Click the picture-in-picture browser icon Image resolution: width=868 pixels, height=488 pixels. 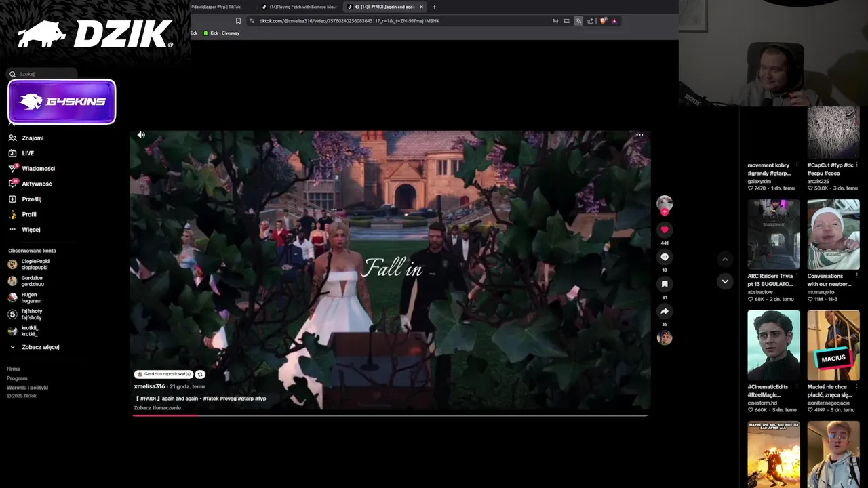pyautogui.click(x=566, y=21)
